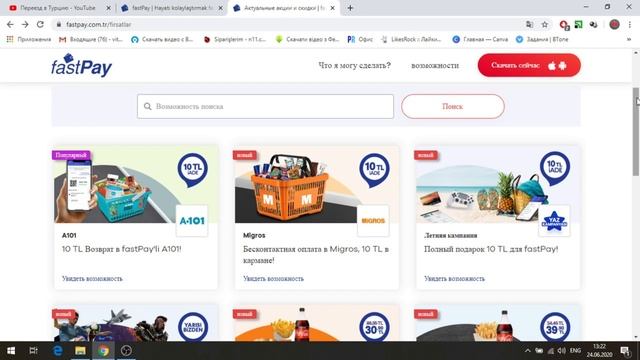Viewport: 640px width, 360px height.
Task: Open Migros contactless payment title
Action: [x=316, y=255]
